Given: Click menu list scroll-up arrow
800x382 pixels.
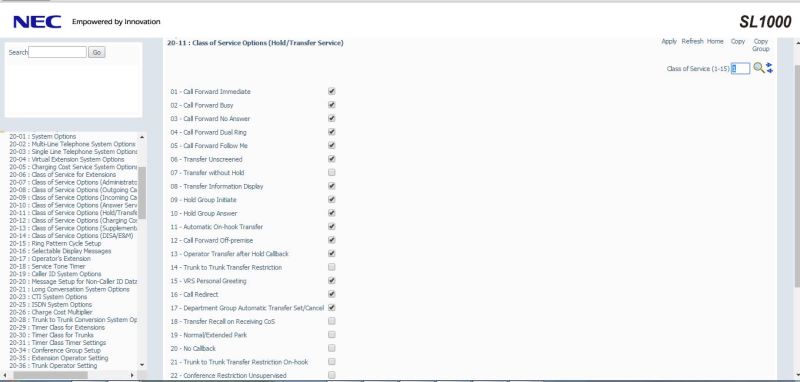Looking at the screenshot, I should (x=142, y=137).
